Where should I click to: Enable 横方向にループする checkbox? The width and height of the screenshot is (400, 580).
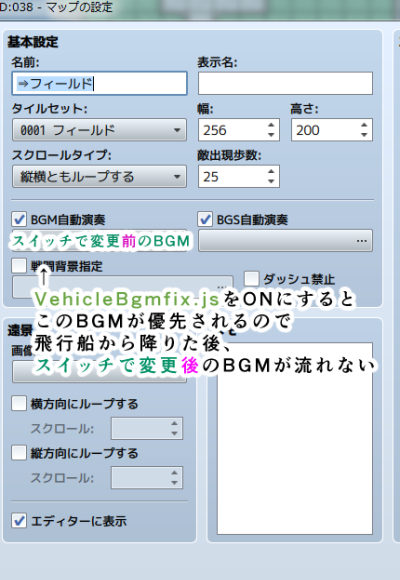click(19, 403)
